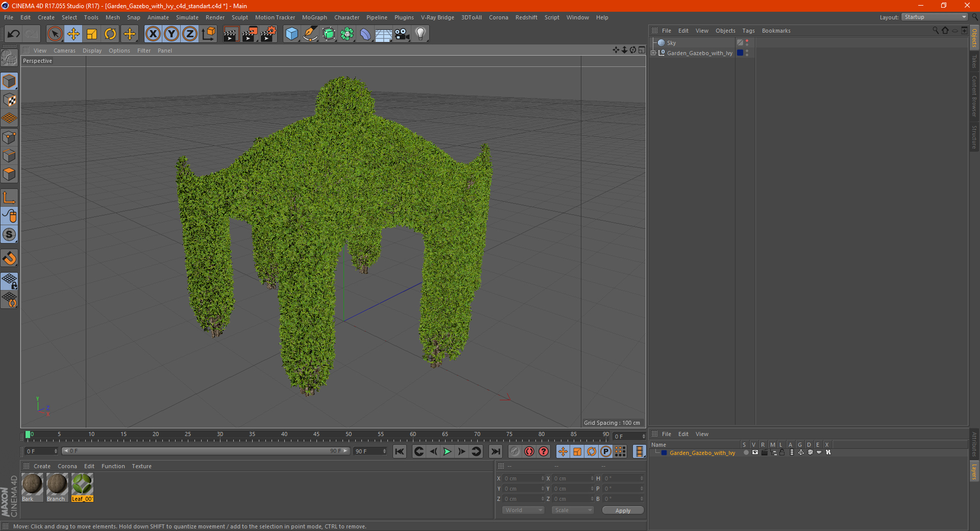Click the X position coordinate field
Viewport: 980px width, 531px height.
[x=523, y=478]
